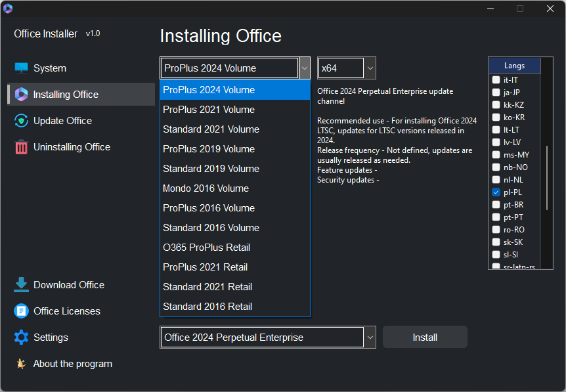The width and height of the screenshot is (566, 392).
Task: Choose ProPlus 2021 Volume option
Action: pyautogui.click(x=235, y=110)
